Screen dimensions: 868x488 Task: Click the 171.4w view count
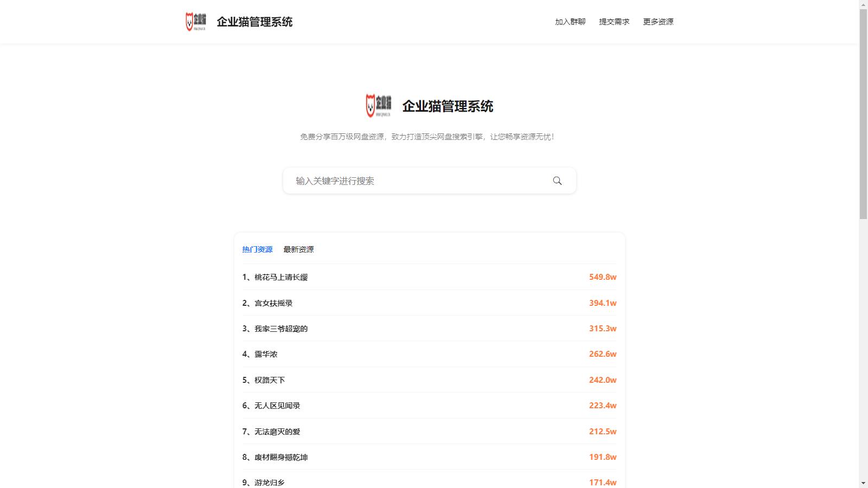(603, 483)
